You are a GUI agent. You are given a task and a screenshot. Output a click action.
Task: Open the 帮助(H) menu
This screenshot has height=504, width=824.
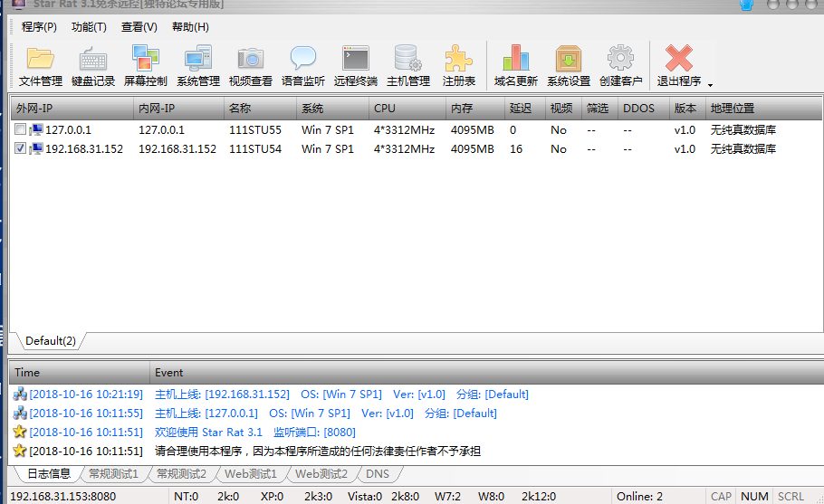coord(190,27)
